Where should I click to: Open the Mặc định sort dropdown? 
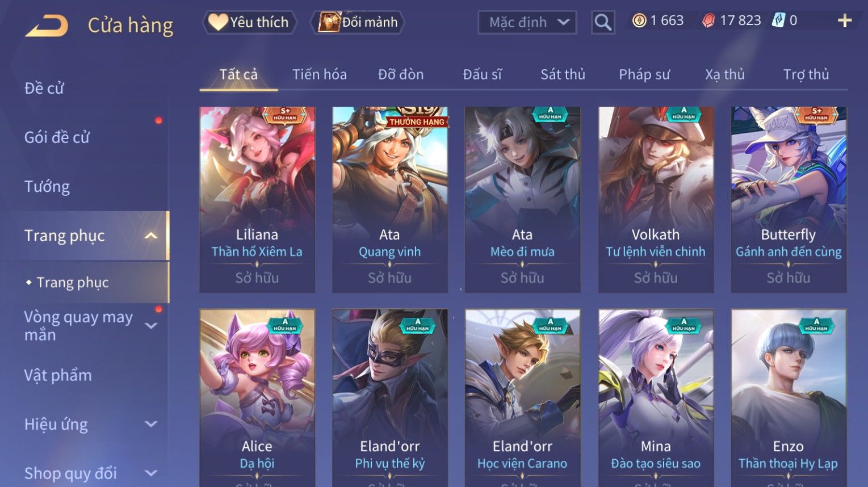527,23
